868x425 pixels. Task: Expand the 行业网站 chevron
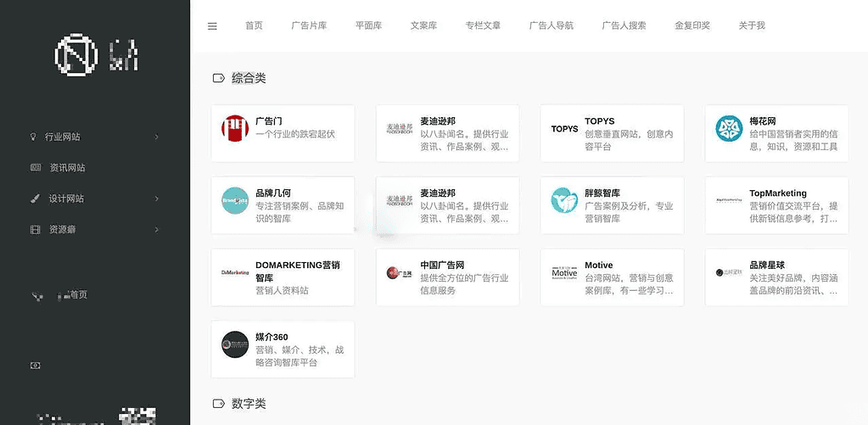tap(157, 137)
